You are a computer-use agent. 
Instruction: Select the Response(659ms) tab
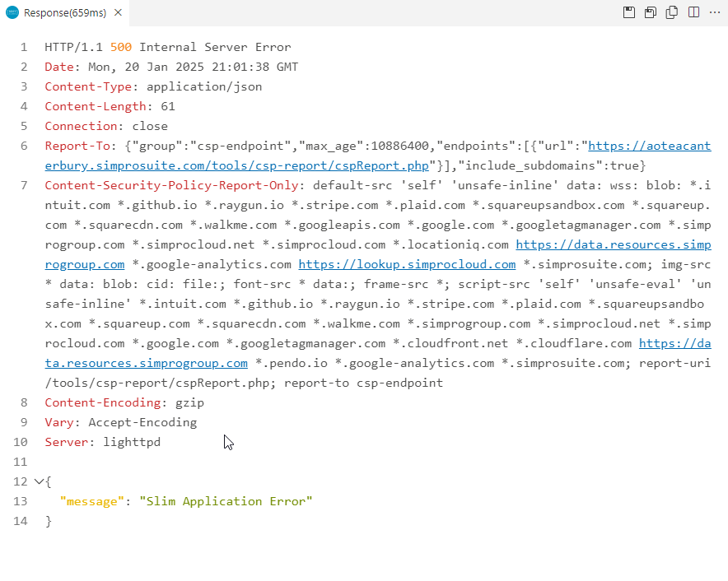[64, 13]
